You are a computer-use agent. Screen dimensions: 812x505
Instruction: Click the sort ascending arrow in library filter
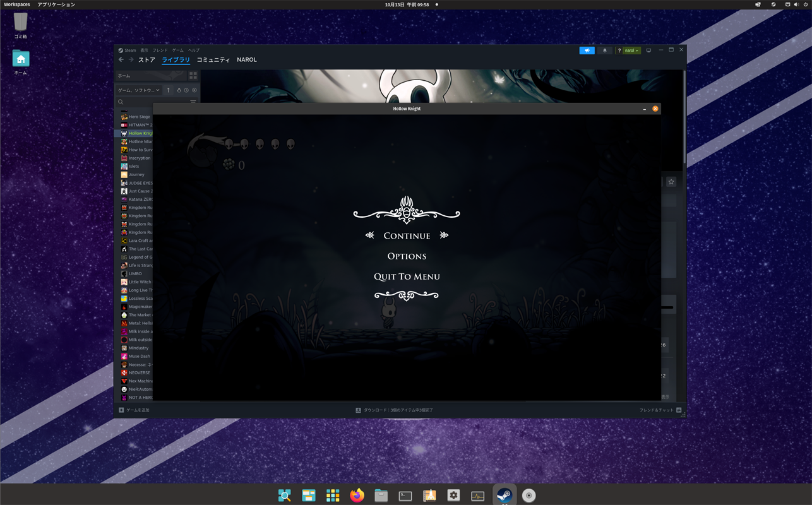click(169, 90)
